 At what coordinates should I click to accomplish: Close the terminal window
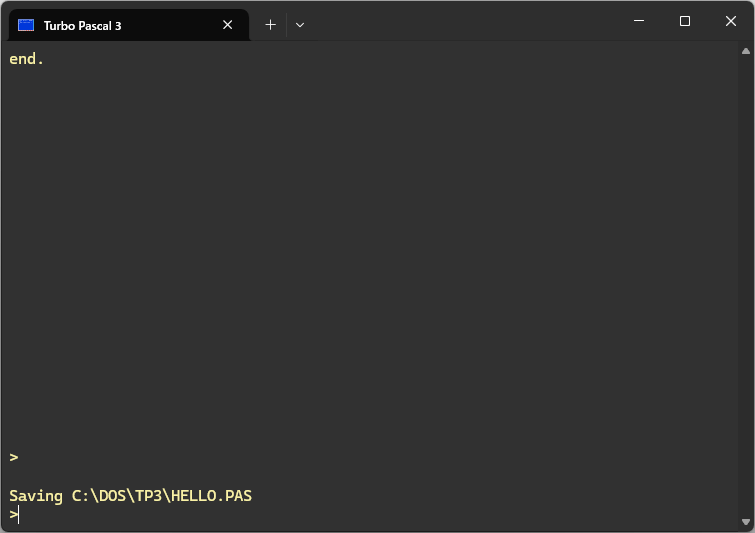click(731, 21)
